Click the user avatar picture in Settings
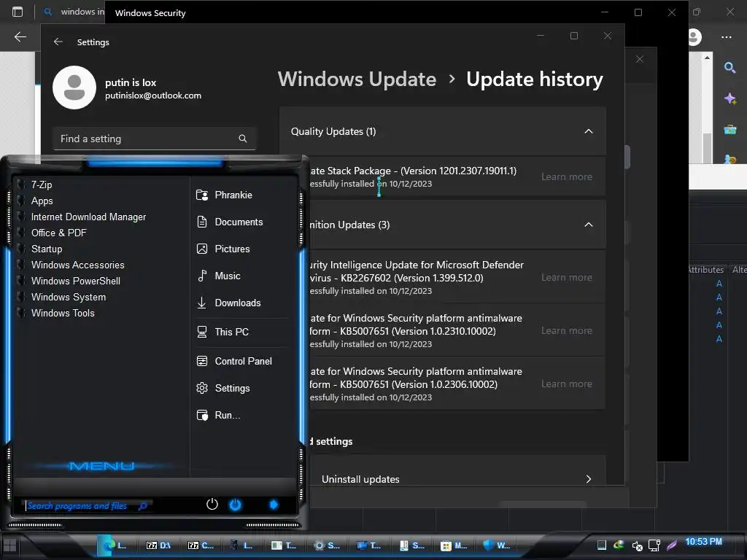 coord(74,87)
